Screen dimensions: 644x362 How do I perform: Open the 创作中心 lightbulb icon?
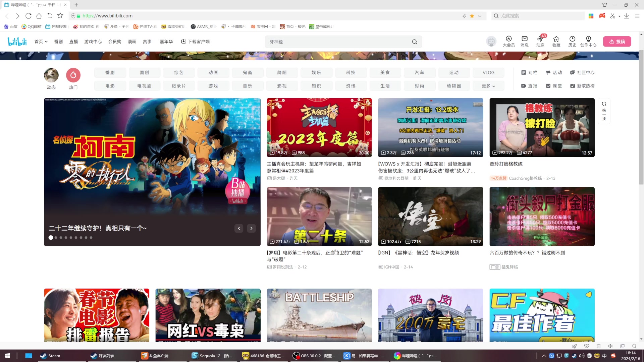click(588, 41)
